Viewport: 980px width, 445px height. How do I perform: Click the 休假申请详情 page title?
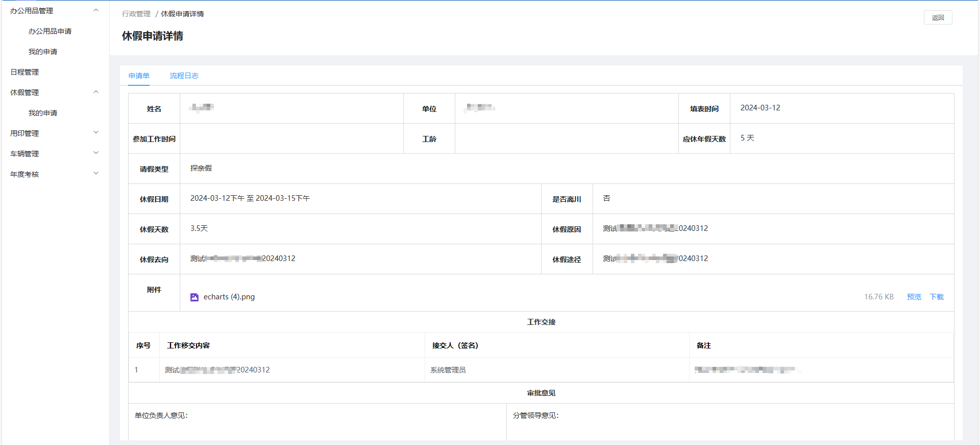click(153, 36)
